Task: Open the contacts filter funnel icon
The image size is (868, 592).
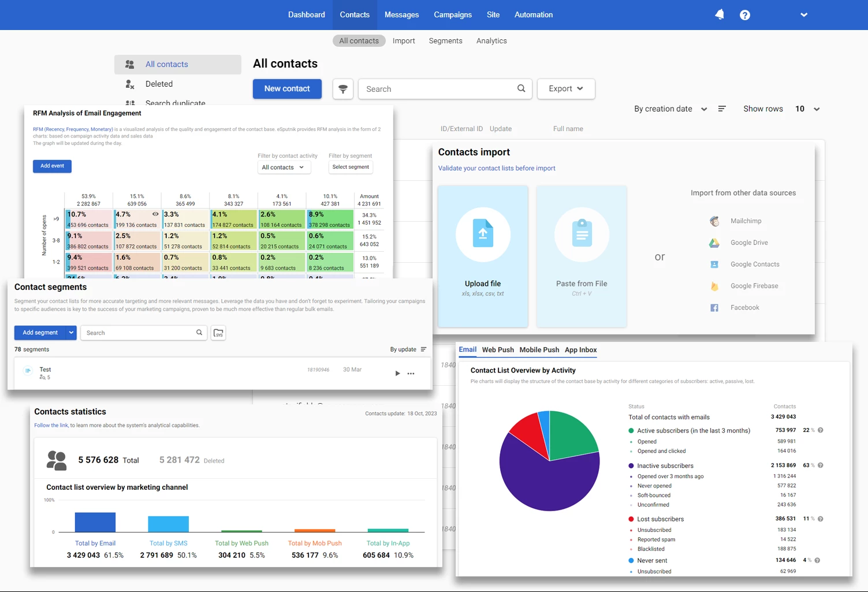Action: coord(343,89)
